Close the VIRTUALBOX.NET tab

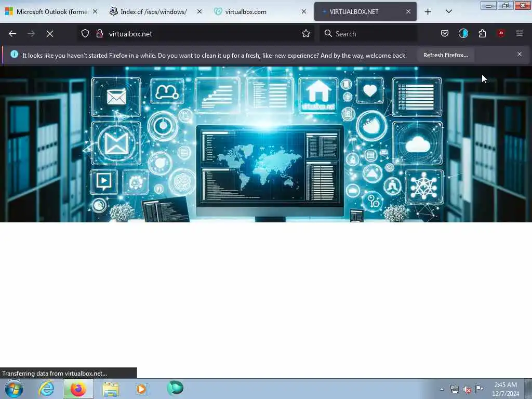pyautogui.click(x=408, y=11)
